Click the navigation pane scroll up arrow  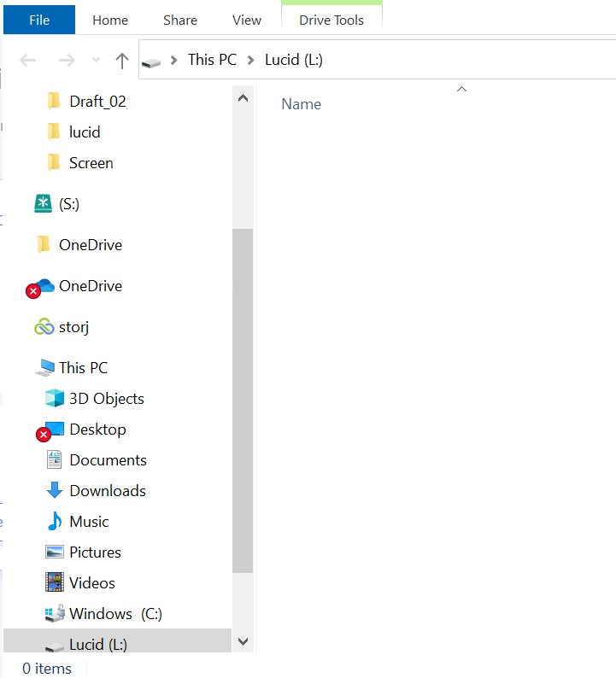click(x=243, y=98)
